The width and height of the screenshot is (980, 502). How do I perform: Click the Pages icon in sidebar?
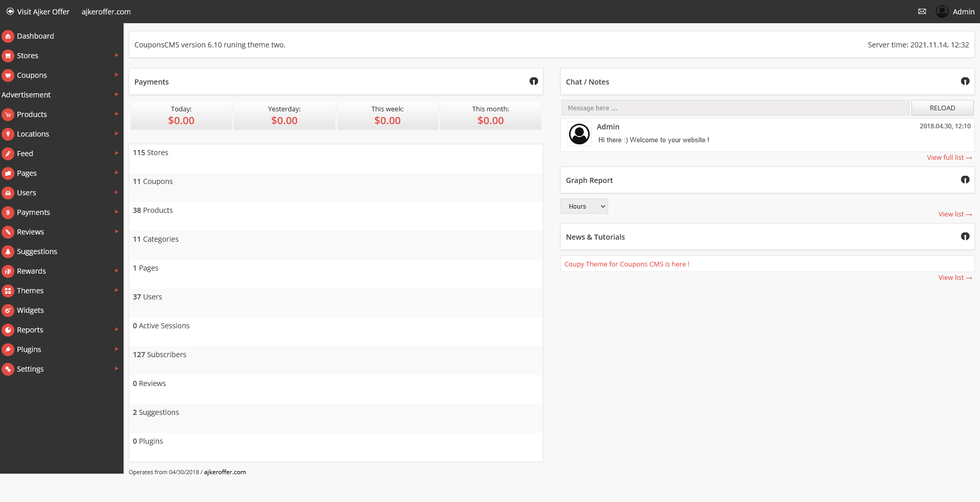coord(8,173)
